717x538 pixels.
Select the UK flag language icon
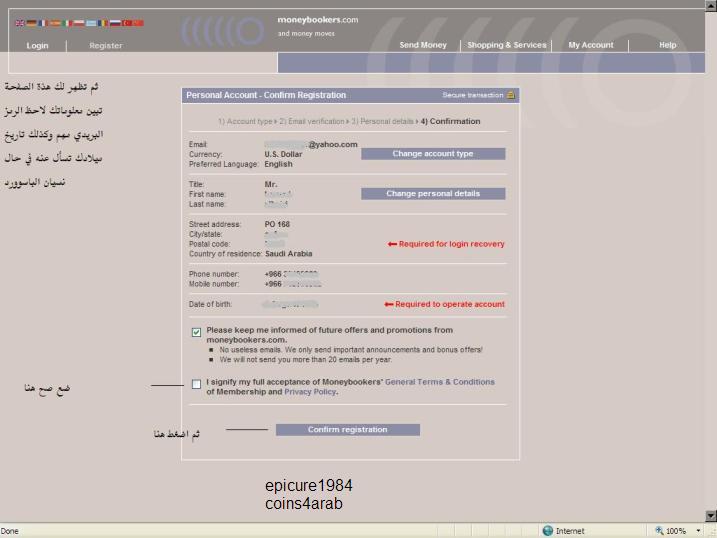pyautogui.click(x=20, y=23)
